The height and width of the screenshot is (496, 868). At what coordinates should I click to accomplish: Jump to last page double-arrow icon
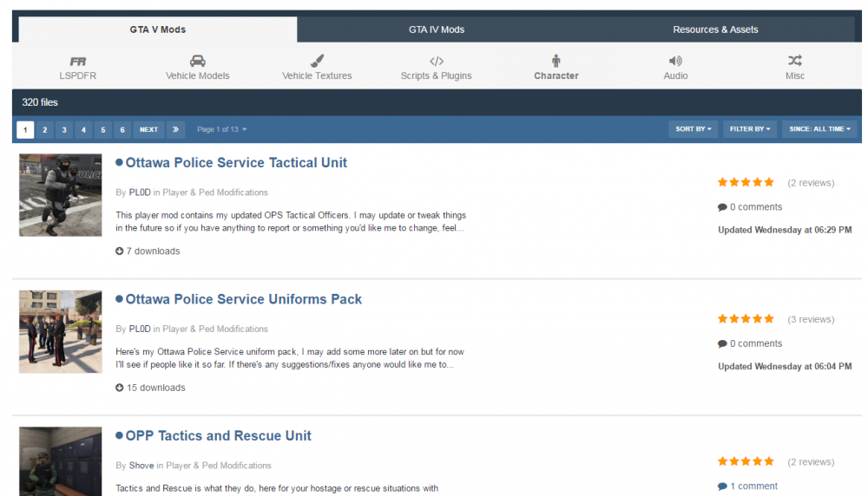click(x=175, y=129)
